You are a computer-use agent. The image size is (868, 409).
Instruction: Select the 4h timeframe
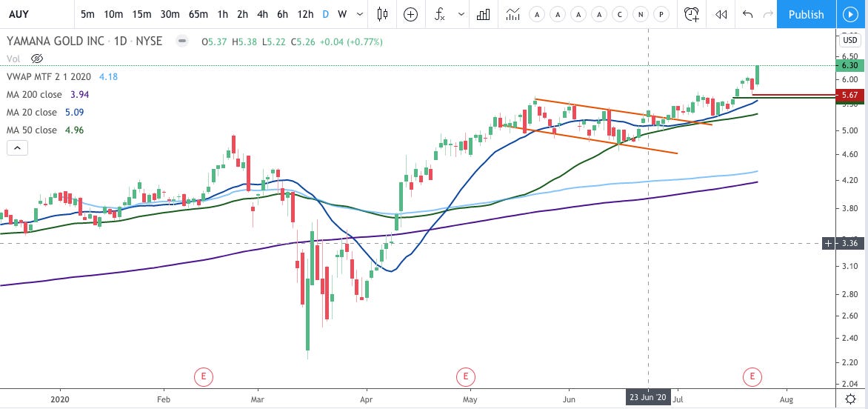(262, 14)
